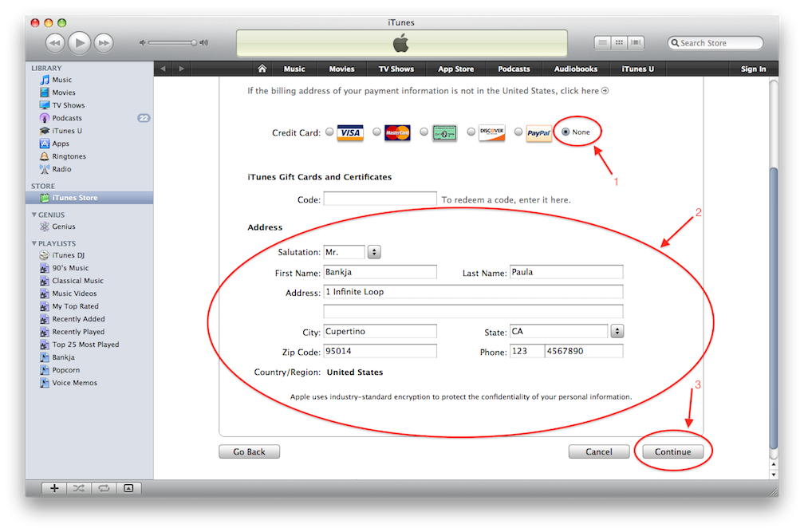Toggle shuffle button in bottom bar
804x532 pixels.
point(79,488)
